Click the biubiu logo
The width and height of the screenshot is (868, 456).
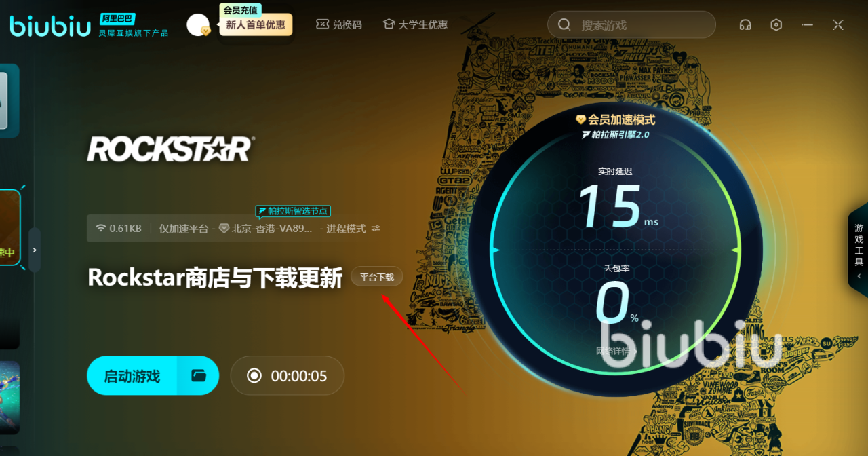(x=51, y=26)
